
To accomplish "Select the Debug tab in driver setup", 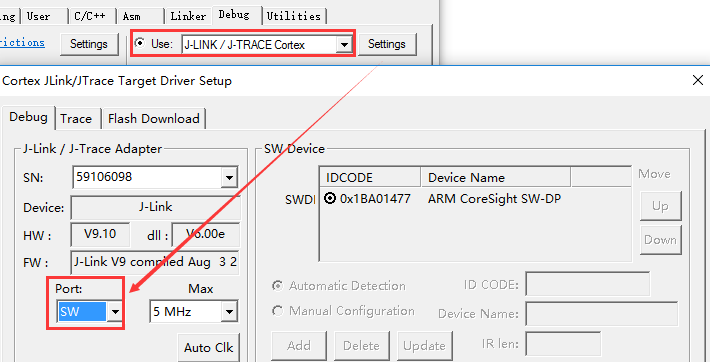I will click(28, 118).
